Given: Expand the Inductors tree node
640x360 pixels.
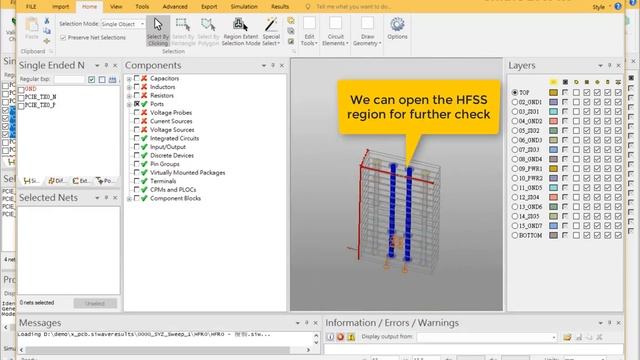Looking at the screenshot, I should (129, 87).
